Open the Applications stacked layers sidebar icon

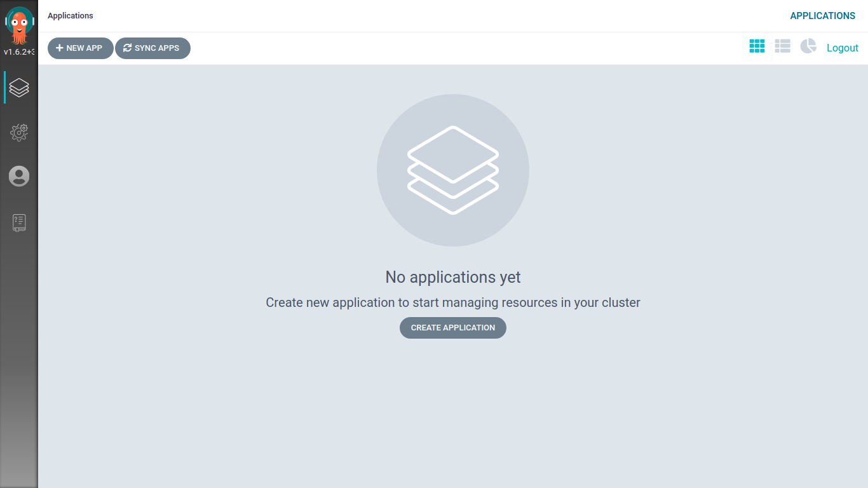pos(19,87)
